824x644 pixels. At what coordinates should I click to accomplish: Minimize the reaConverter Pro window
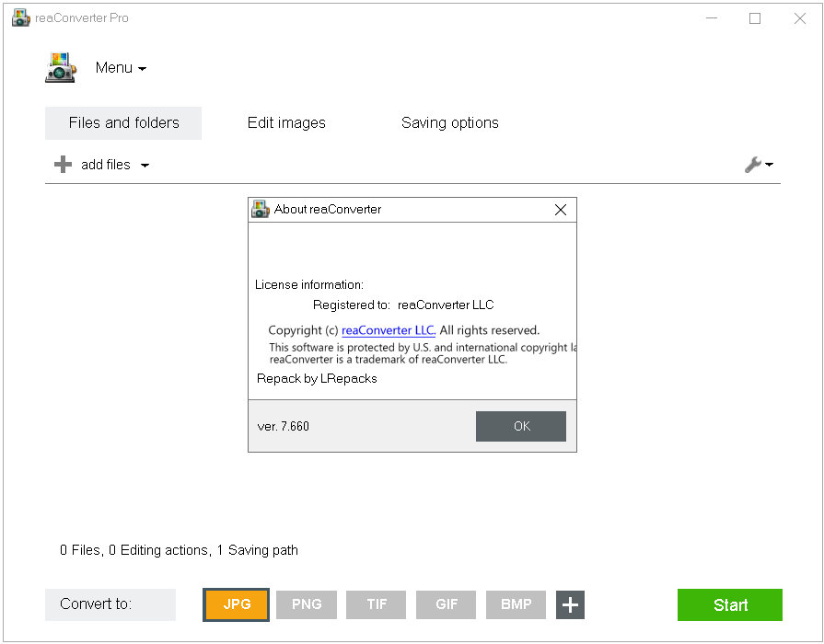[712, 18]
